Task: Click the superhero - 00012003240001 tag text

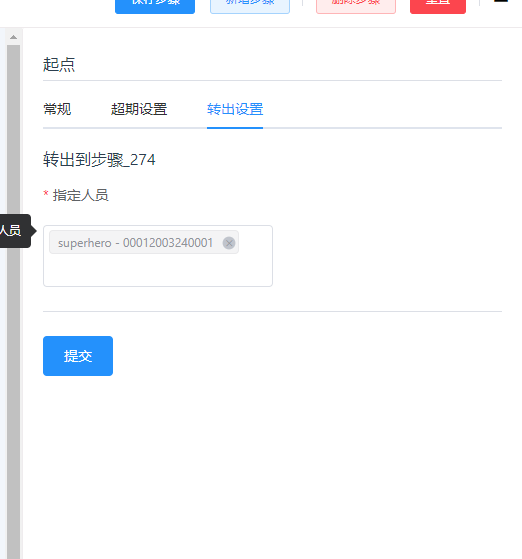Action: pyautogui.click(x=135, y=243)
